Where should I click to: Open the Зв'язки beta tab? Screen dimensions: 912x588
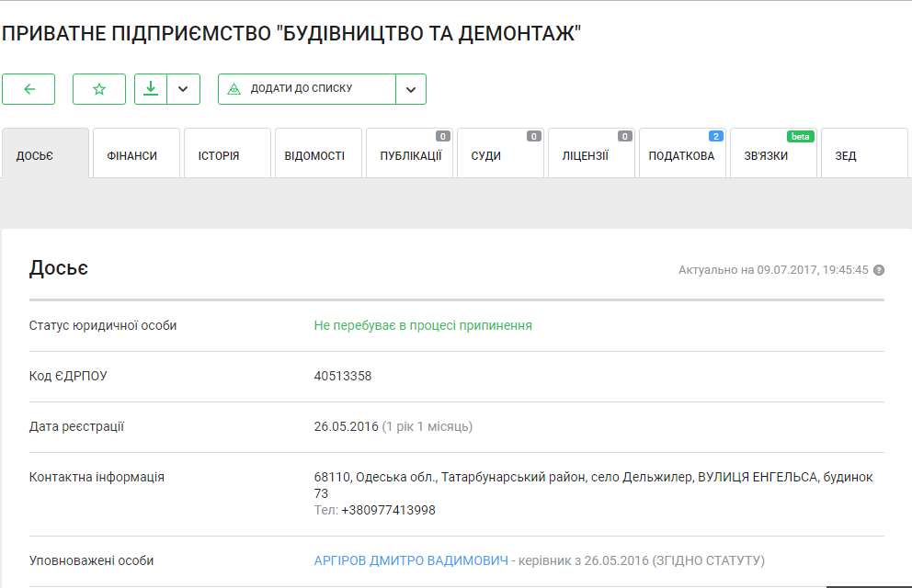click(767, 155)
